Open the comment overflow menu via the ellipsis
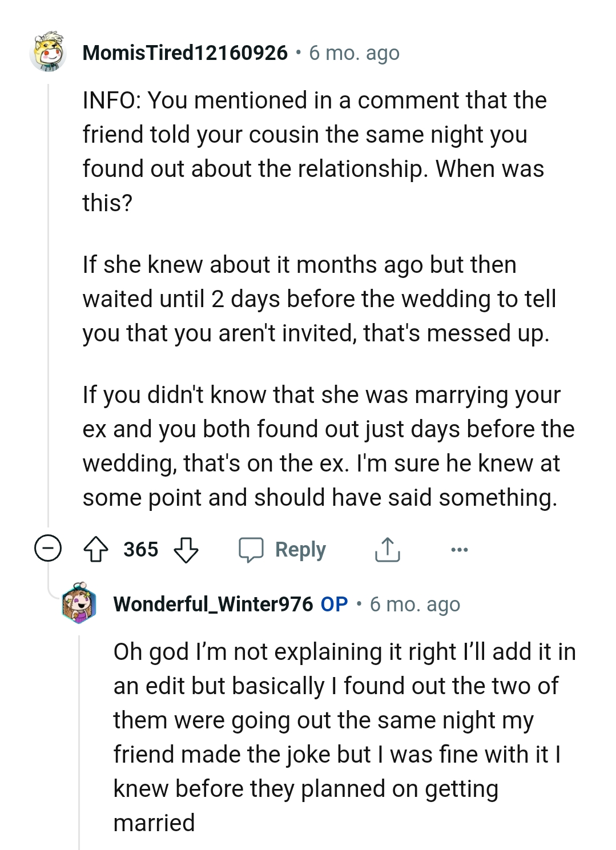The image size is (616, 850). 460,549
